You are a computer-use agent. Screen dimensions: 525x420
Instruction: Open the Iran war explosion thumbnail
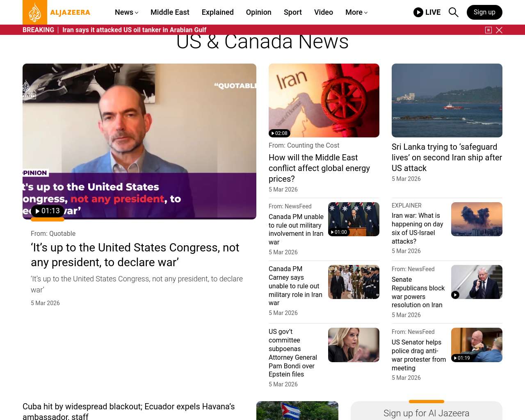tap(477, 219)
